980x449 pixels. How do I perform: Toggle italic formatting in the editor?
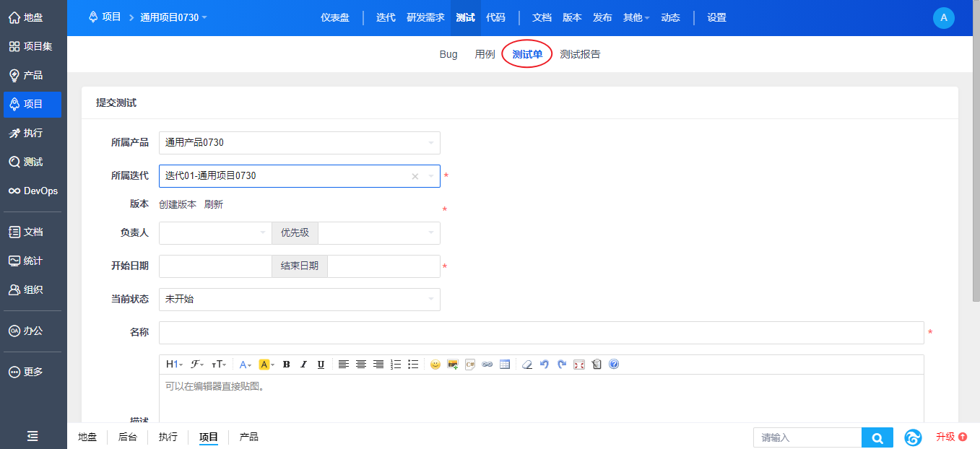(304, 365)
